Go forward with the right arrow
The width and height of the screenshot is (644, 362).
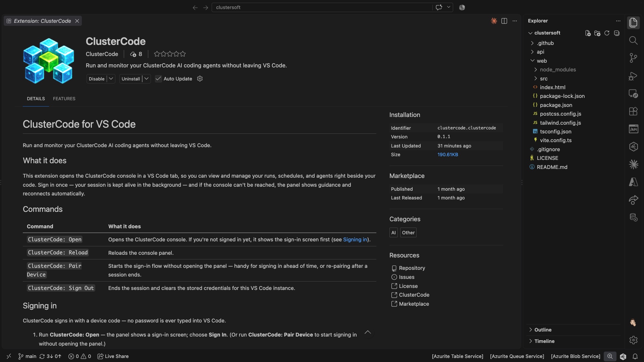point(206,7)
